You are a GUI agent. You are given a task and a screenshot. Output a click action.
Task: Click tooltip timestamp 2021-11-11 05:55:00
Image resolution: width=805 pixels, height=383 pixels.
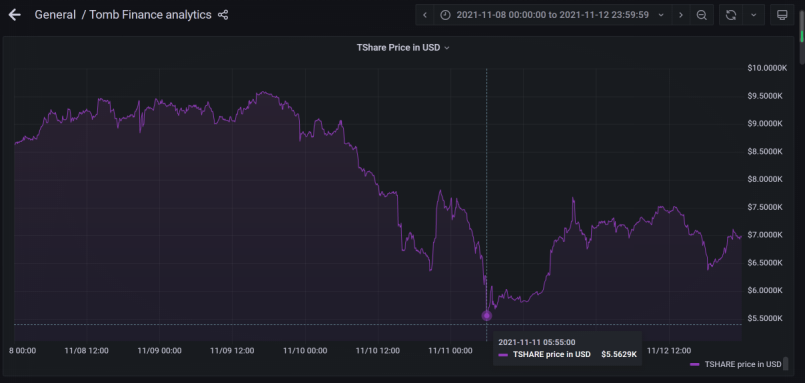pos(536,342)
